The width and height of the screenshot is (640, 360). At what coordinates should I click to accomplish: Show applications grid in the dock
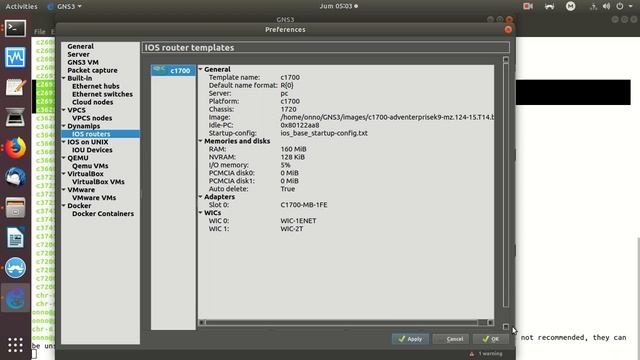coord(15,345)
